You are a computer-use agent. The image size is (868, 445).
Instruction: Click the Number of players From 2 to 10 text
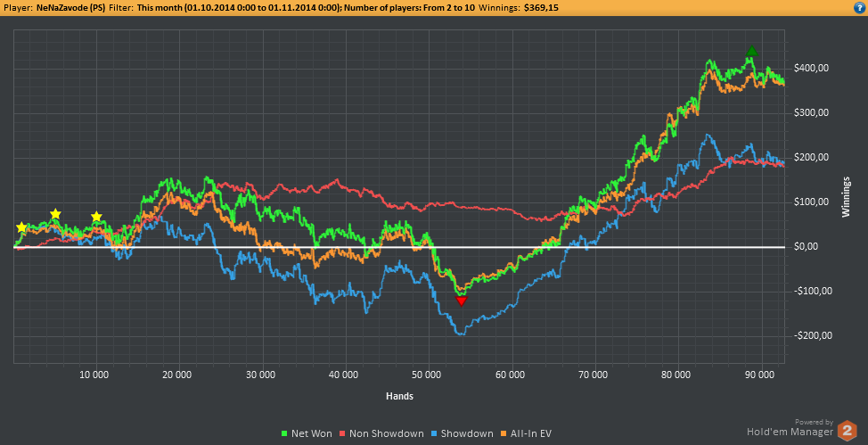coord(408,8)
